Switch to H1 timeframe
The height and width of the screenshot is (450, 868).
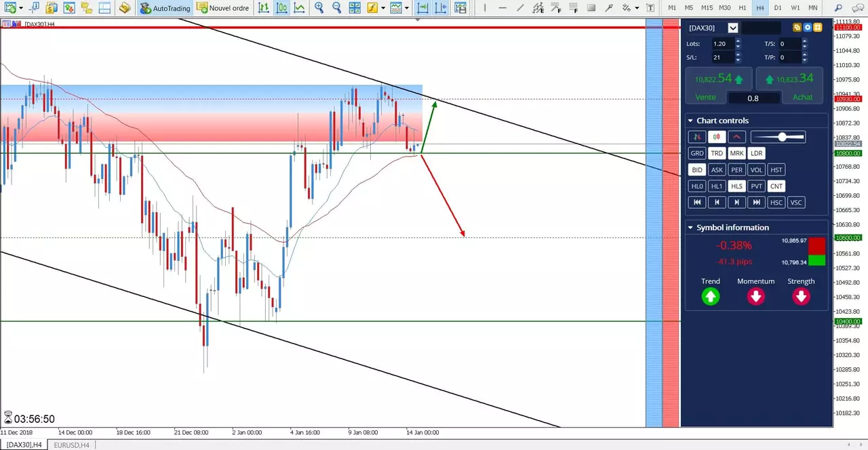[x=743, y=8]
